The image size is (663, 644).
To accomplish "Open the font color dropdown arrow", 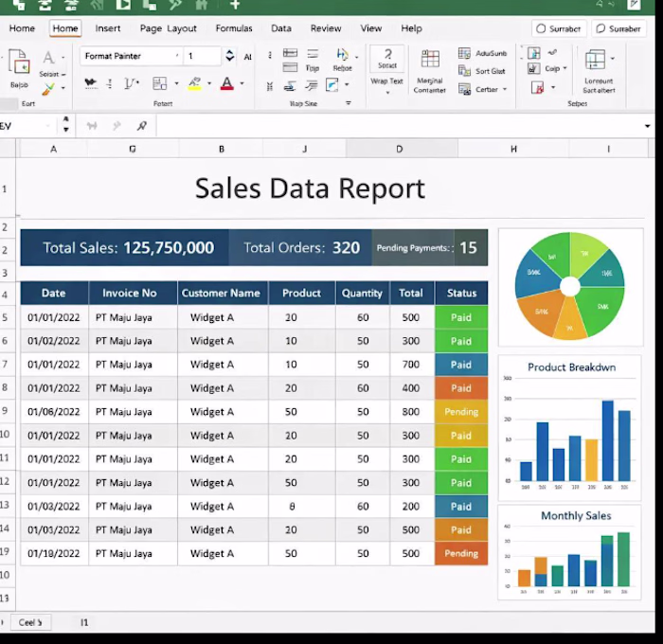I will pos(242,83).
